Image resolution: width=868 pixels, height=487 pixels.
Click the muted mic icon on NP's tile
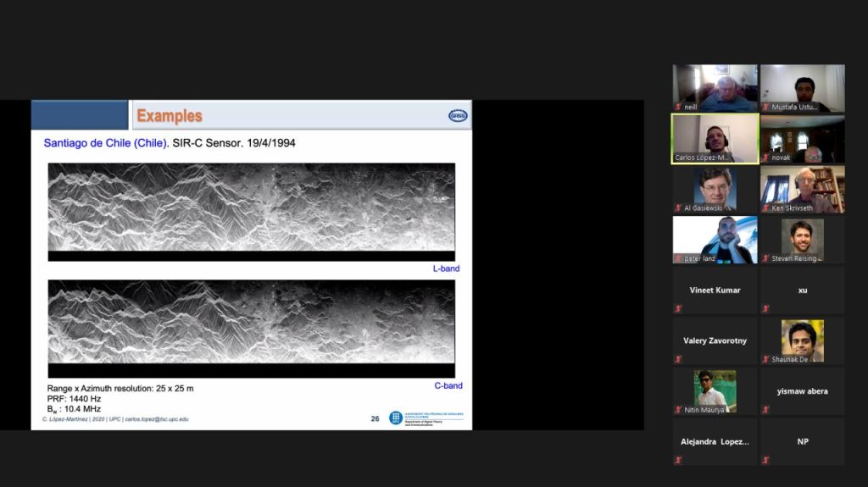(x=765, y=460)
